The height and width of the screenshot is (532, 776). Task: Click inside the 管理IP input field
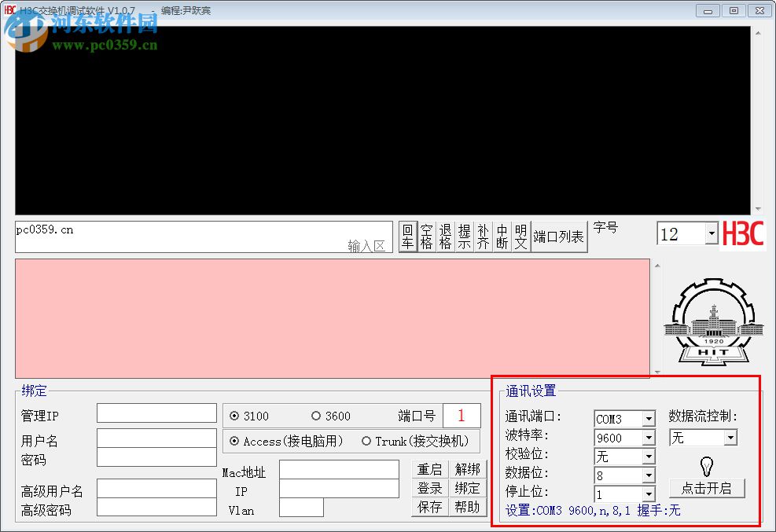click(156, 413)
